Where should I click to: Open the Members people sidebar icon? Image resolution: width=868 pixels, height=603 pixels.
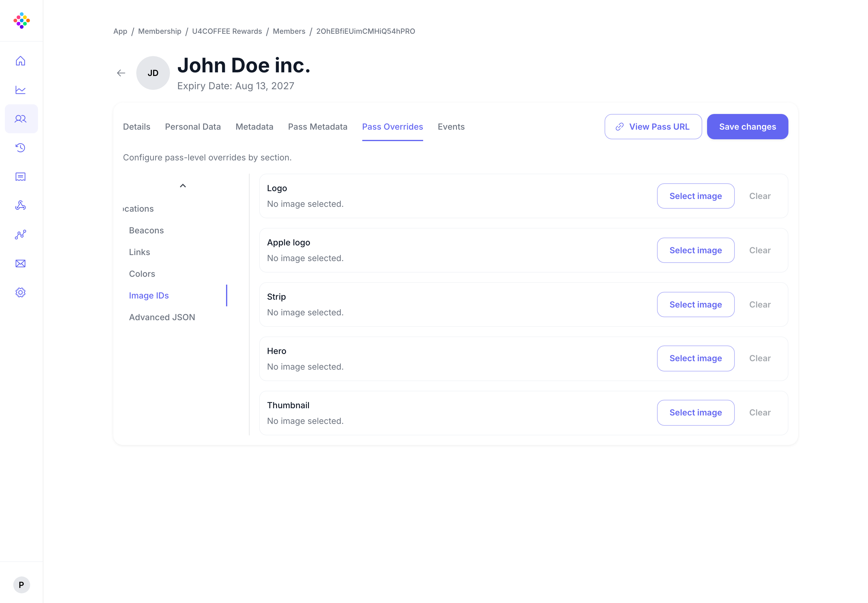pyautogui.click(x=20, y=118)
